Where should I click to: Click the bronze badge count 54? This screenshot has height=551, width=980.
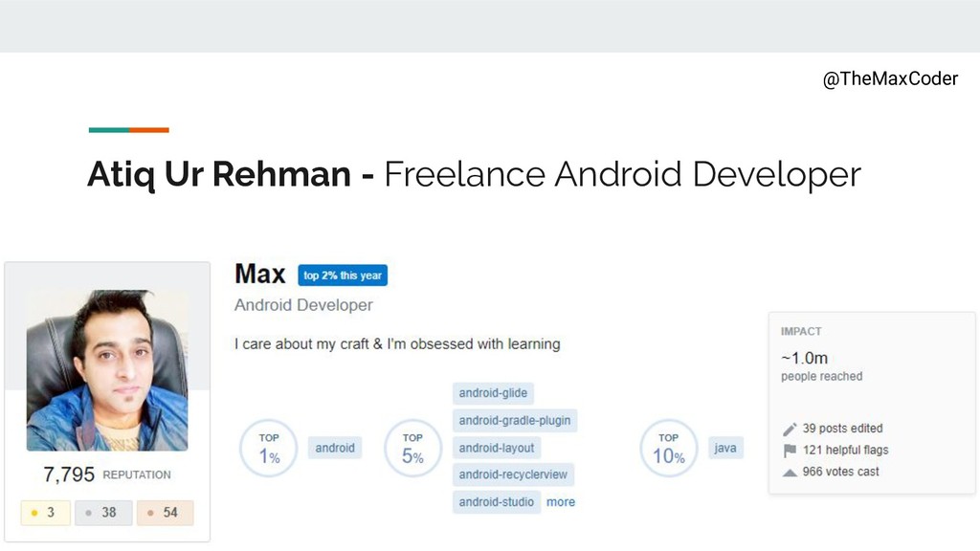point(165,513)
